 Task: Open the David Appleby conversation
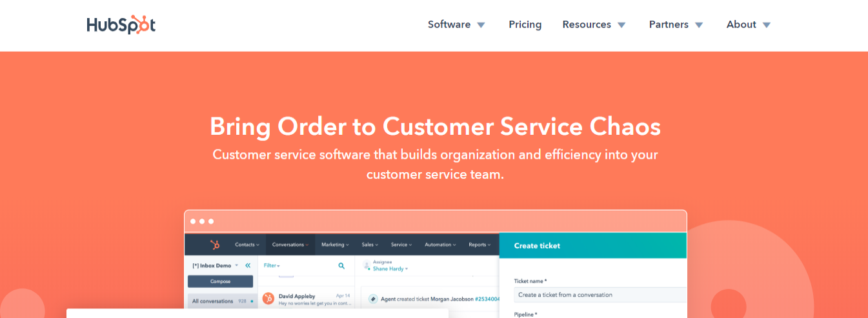point(306,299)
